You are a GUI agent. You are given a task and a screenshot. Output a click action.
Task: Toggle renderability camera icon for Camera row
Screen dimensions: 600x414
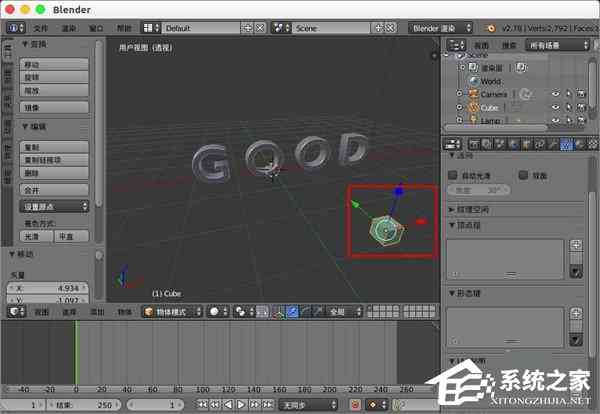582,93
